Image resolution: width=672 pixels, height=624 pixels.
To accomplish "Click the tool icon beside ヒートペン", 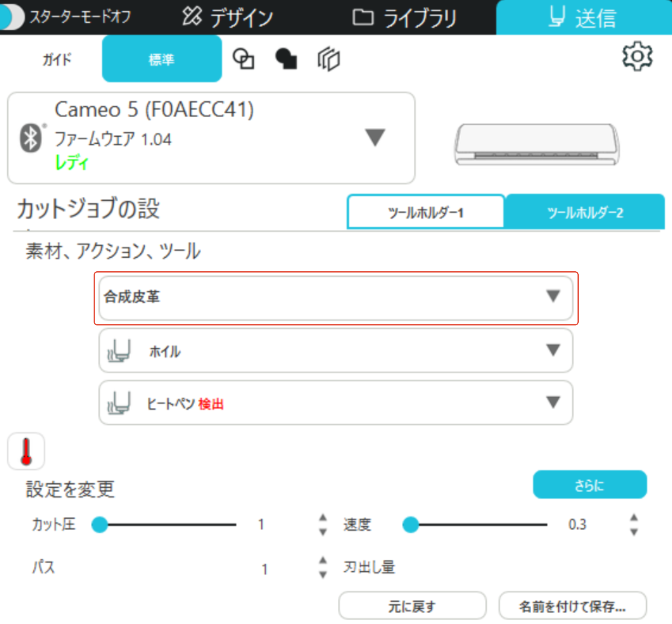I will tap(119, 403).
